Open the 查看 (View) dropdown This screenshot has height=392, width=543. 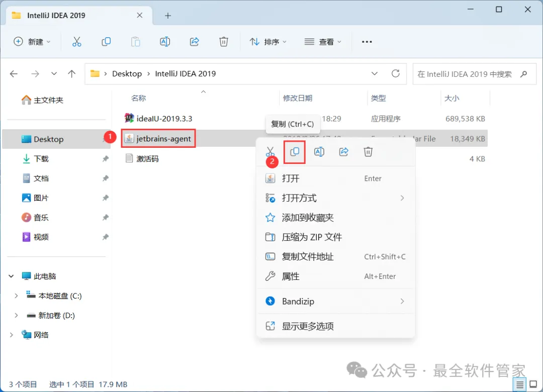[x=323, y=42]
